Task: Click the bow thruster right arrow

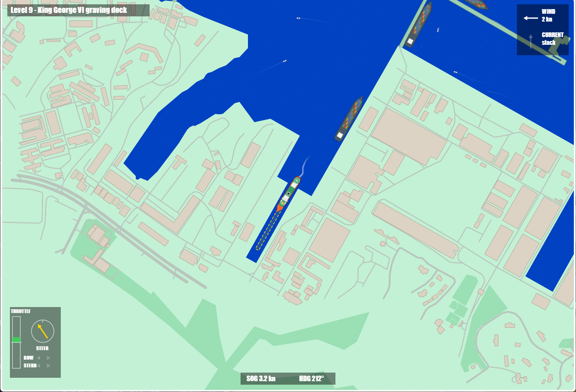Action: point(49,358)
